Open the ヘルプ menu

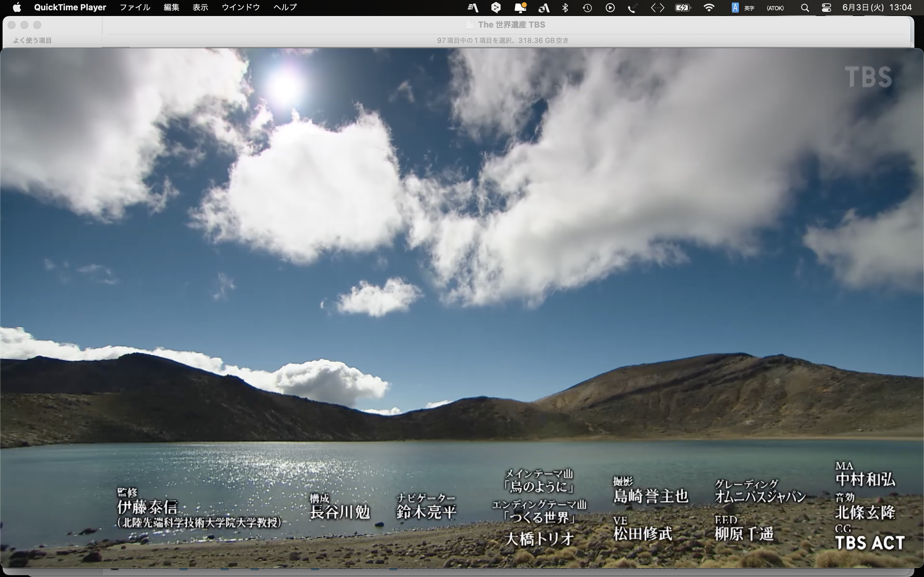[x=285, y=7]
